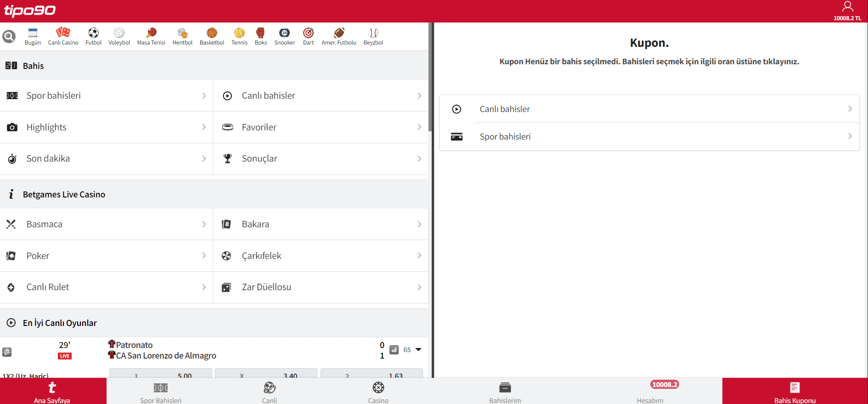Select the Snooker ball icon
This screenshot has height=404, width=868.
[284, 33]
